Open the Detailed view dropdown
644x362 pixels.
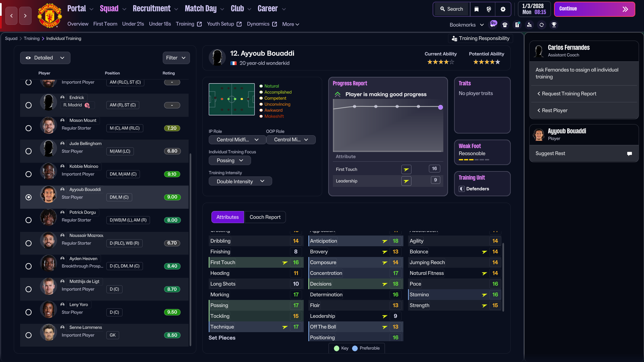click(45, 58)
